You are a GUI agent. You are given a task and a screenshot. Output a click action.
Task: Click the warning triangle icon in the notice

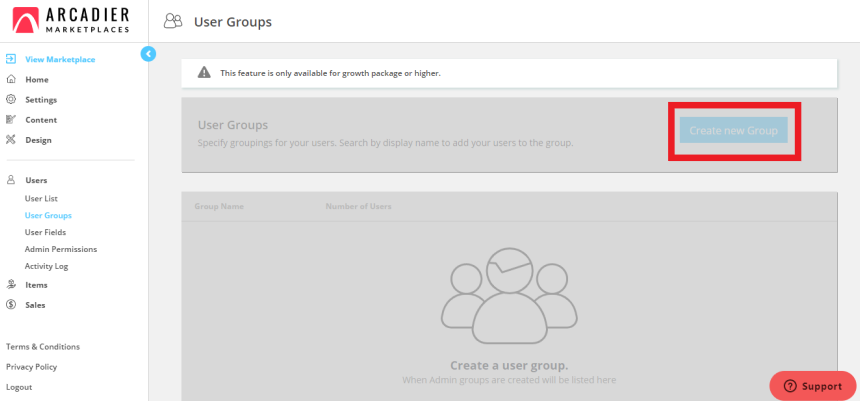coord(204,73)
